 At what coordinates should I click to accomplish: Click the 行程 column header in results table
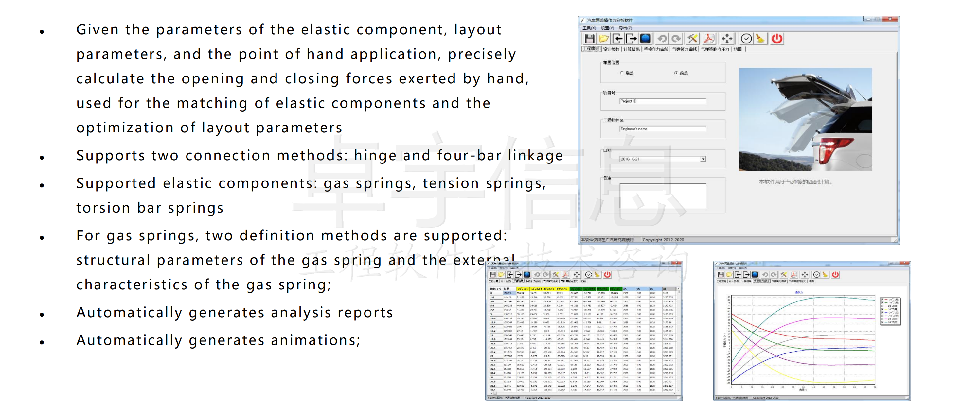[509, 289]
